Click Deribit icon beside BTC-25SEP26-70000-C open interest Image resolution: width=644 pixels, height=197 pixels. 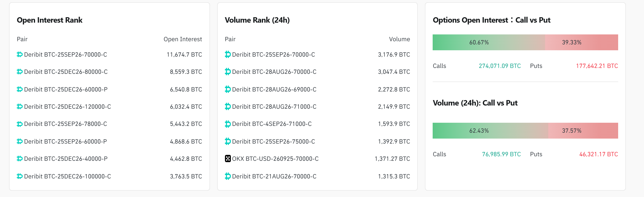pos(20,54)
